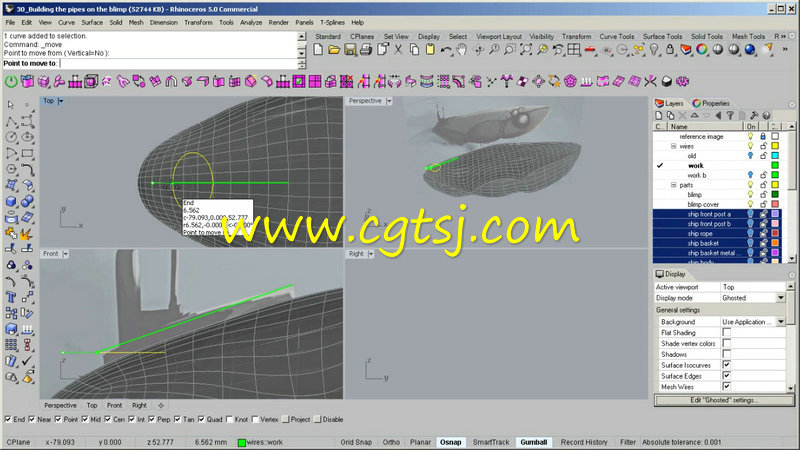This screenshot has width=800, height=450.
Task: Click the checkmark icon in left sidebar
Action: (x=27, y=361)
